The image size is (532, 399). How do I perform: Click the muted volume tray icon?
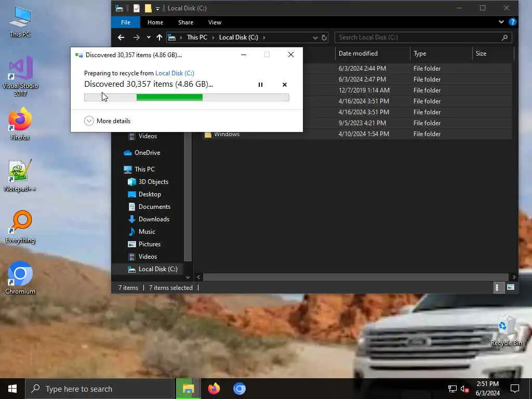(x=464, y=389)
